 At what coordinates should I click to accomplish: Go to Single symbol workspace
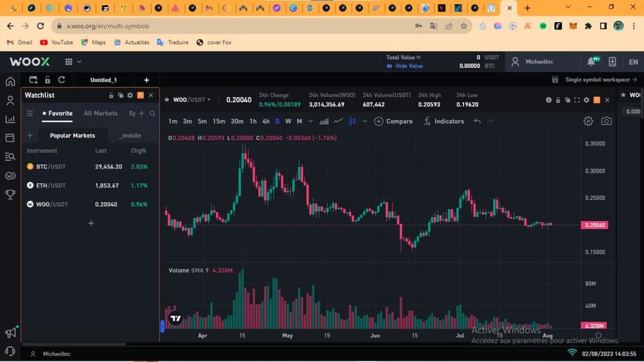(601, 79)
